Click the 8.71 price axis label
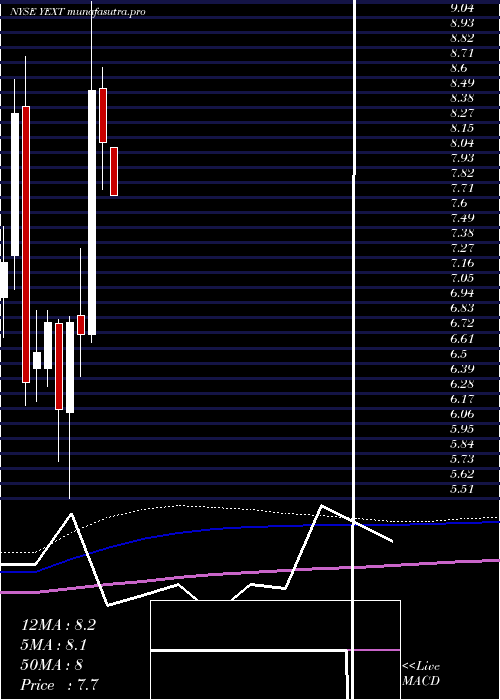 (462, 53)
